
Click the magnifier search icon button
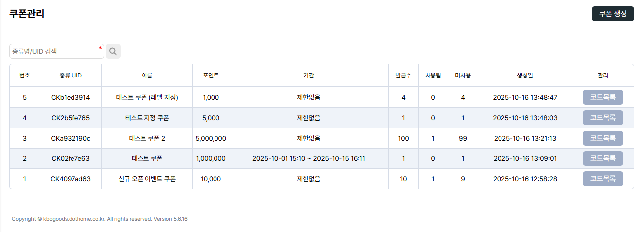113,51
